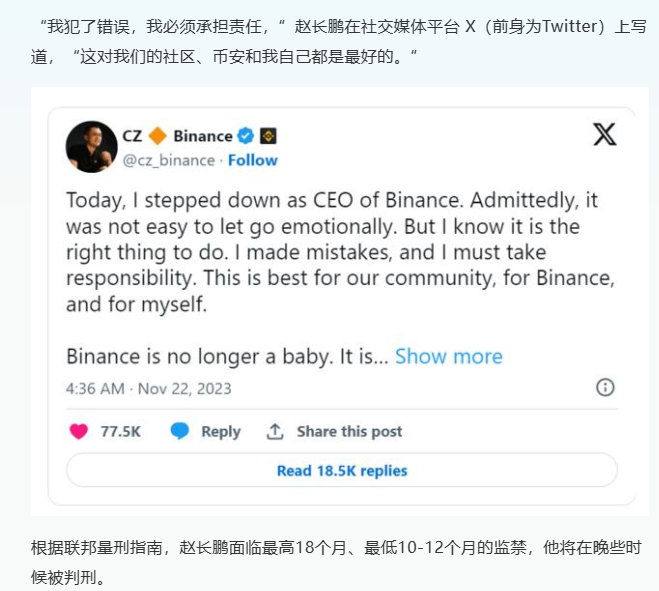Click the black Binance affiliate badge icon
The image size is (659, 591).
click(x=268, y=136)
